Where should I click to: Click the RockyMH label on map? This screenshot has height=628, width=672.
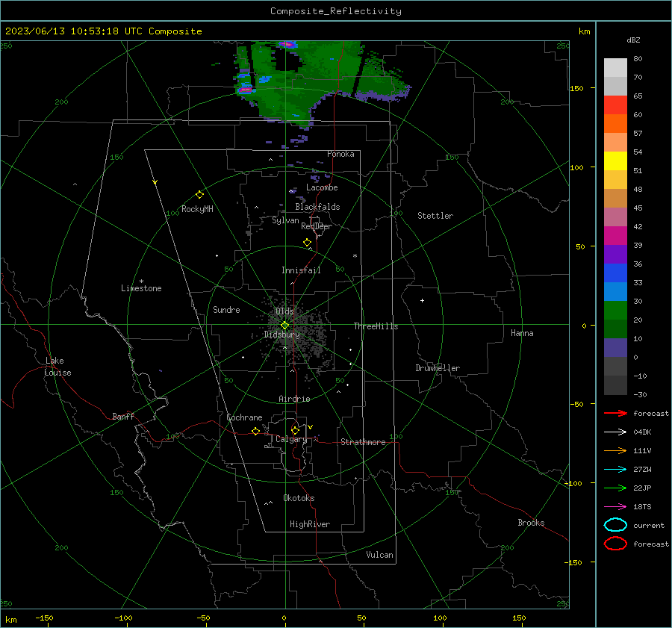tap(197, 209)
